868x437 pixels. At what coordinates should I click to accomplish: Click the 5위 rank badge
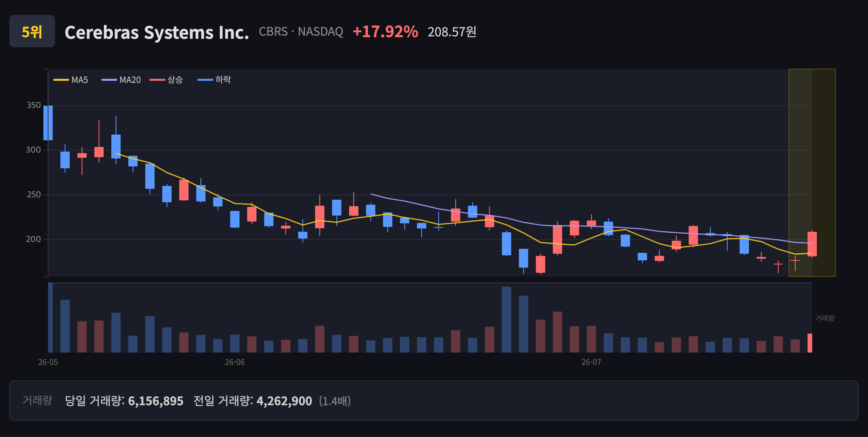click(32, 31)
